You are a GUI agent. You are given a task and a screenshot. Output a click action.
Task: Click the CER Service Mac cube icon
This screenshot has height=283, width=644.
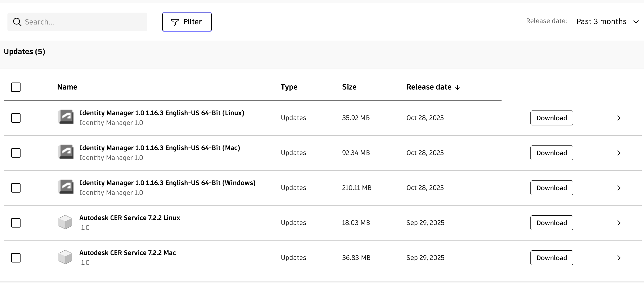(x=65, y=257)
